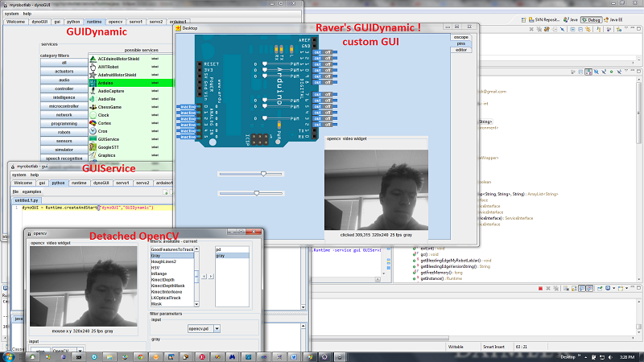Click the move-left arrow button between filter lists
This screenshot has height=362, width=644.
pos(204,276)
